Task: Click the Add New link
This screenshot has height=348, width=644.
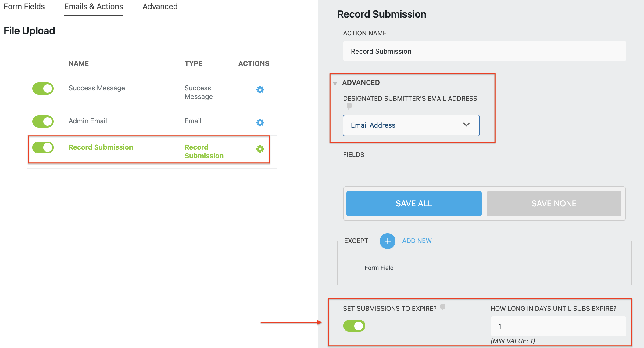Action: click(417, 241)
